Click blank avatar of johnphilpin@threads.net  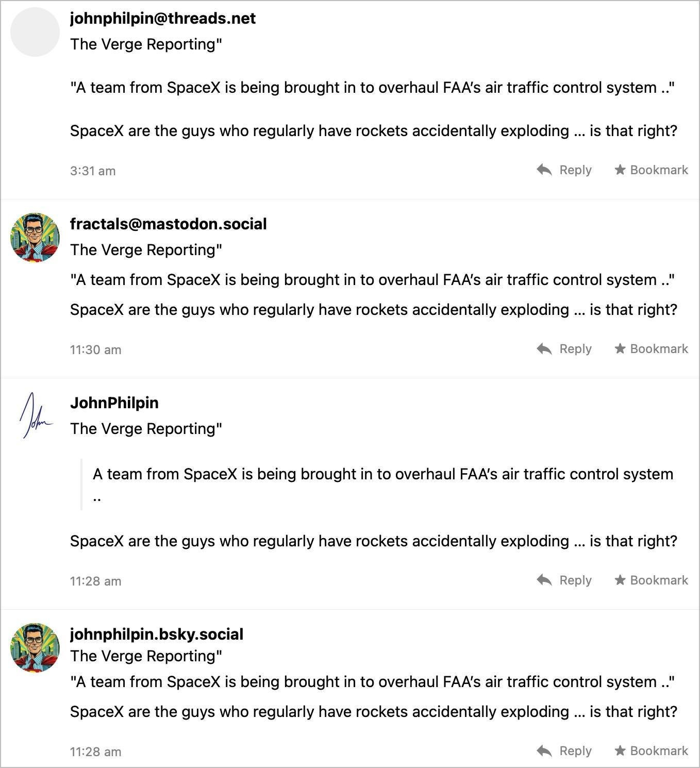35,32
